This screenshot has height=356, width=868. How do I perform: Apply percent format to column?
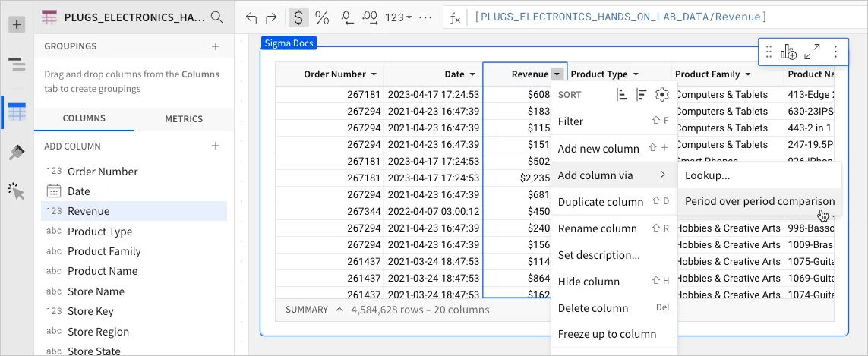tap(322, 17)
